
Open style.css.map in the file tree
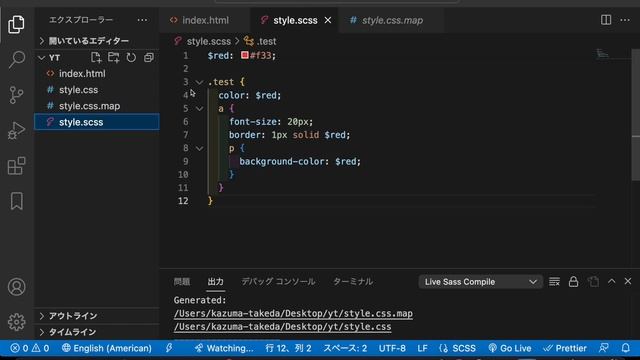click(x=97, y=106)
